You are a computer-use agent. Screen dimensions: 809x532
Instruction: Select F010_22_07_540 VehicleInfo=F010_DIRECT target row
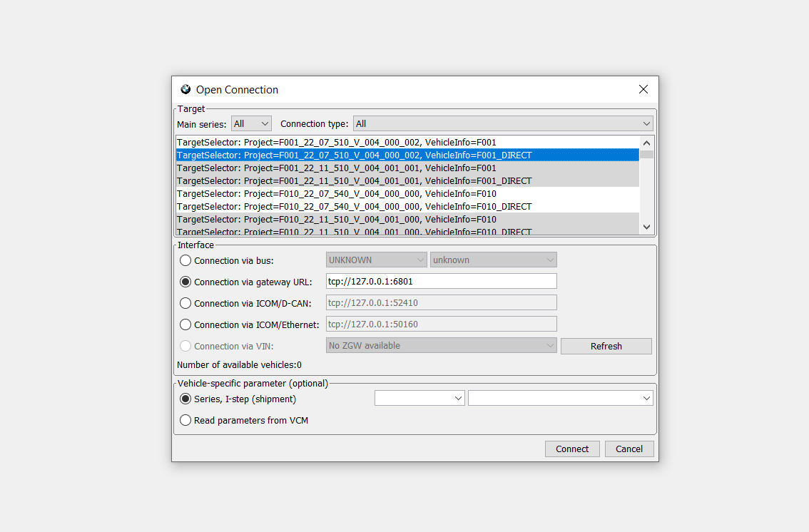click(407, 207)
